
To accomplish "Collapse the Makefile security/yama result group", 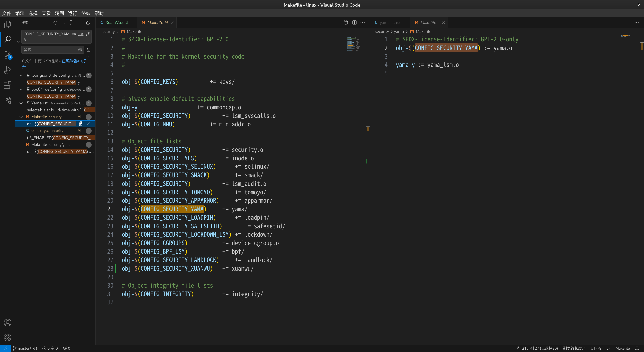I will [21, 145].
